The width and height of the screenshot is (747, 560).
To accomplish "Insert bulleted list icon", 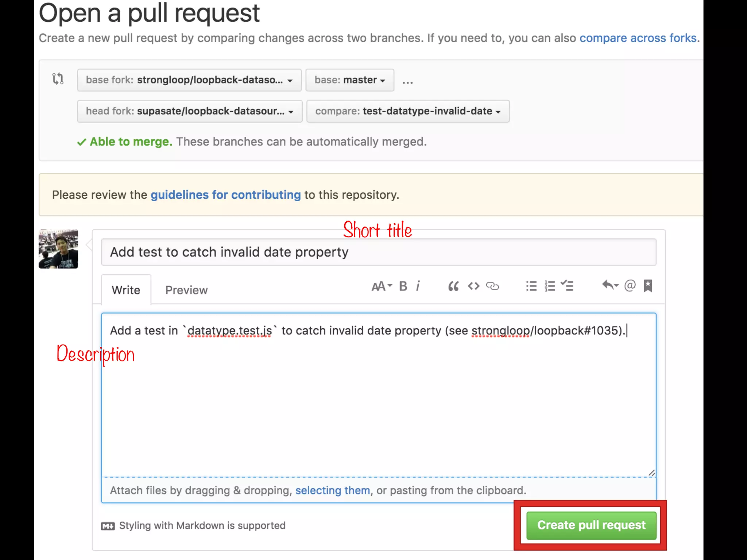I will pyautogui.click(x=531, y=286).
